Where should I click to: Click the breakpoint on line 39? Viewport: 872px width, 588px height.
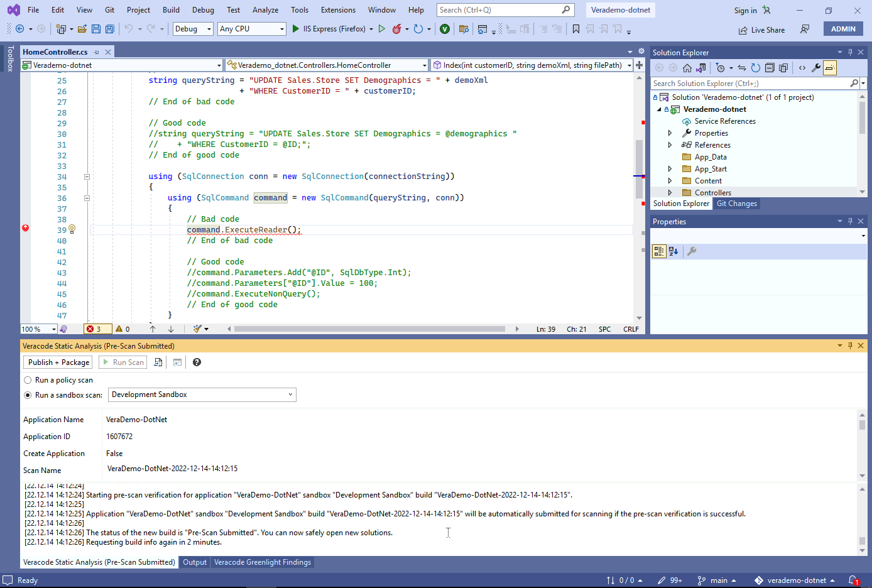26,228
